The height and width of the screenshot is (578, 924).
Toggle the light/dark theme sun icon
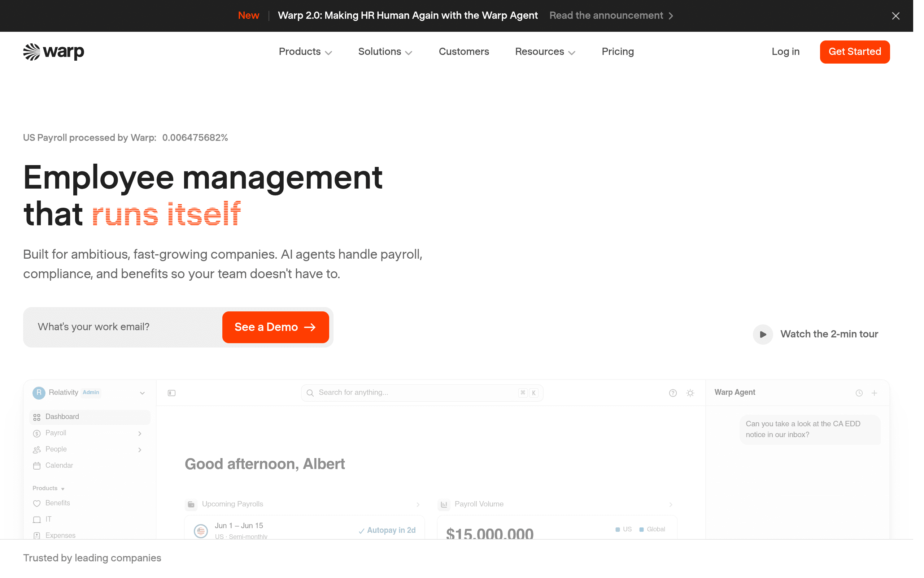coord(690,393)
